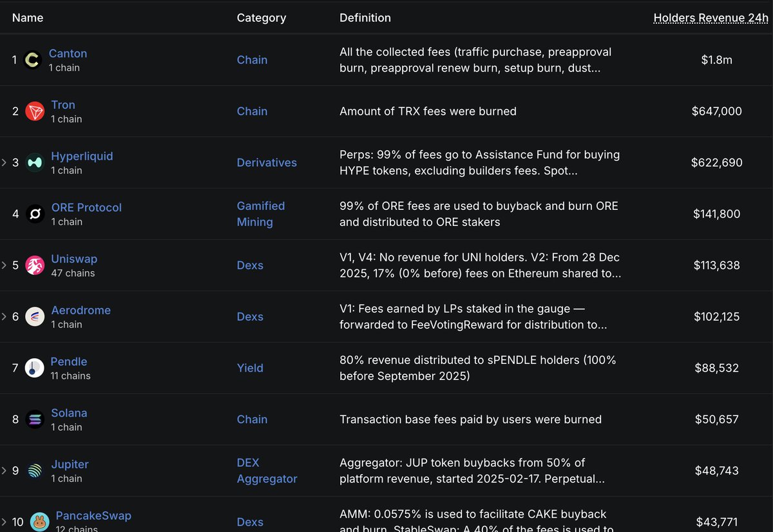The height and width of the screenshot is (532, 773).
Task: Select the $647,000 revenue value
Action: click(717, 111)
